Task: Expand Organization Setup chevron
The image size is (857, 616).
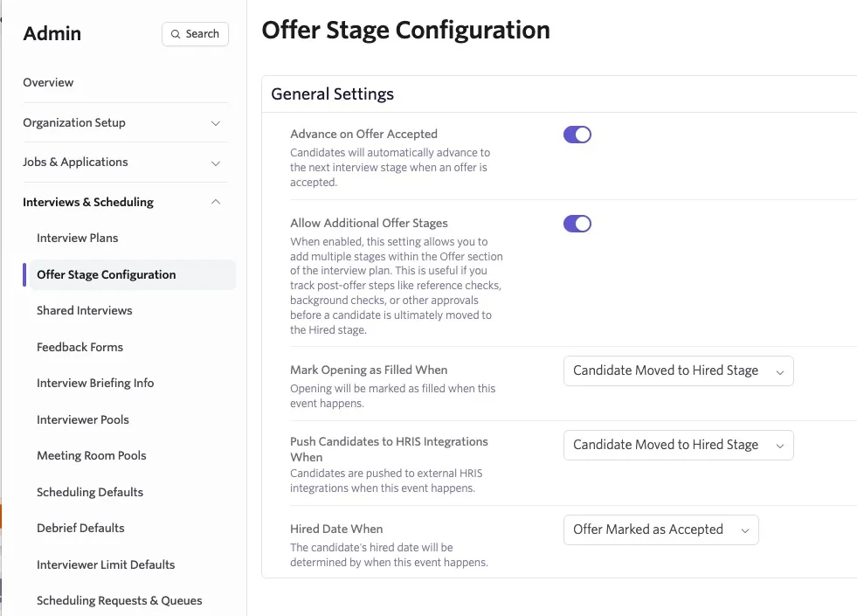Action: point(216,123)
